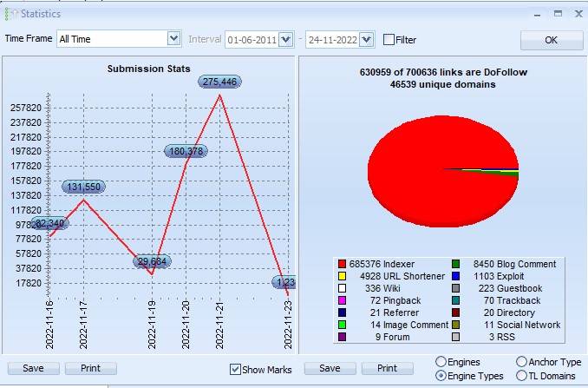The width and height of the screenshot is (588, 388).
Task: Click the magenta Pingback legend swatch
Action: 342,300
